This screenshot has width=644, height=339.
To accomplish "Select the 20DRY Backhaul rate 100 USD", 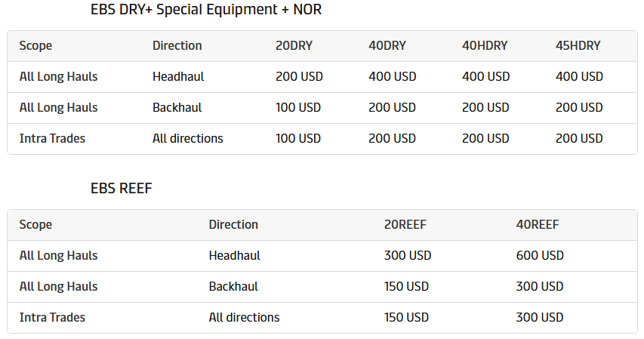I will [x=298, y=108].
